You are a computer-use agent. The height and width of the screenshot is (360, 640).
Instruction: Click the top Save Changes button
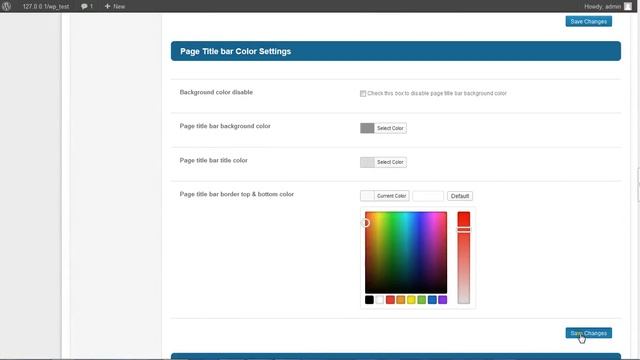coord(589,21)
